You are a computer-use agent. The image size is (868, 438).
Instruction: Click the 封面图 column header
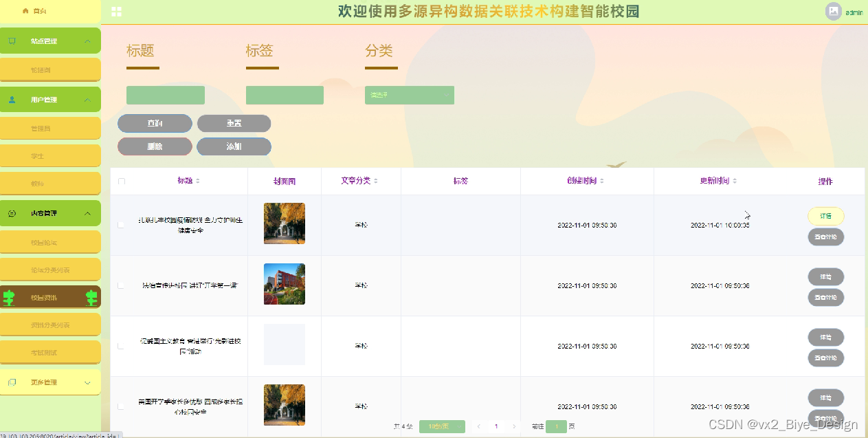click(285, 181)
